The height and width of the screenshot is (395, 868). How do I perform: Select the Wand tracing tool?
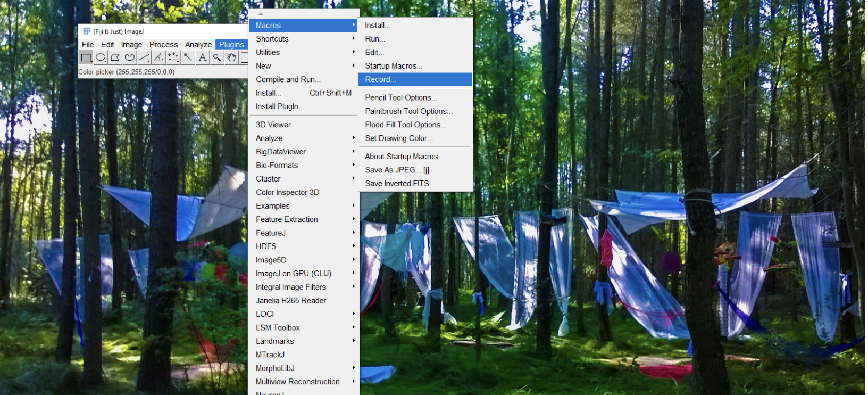click(188, 57)
